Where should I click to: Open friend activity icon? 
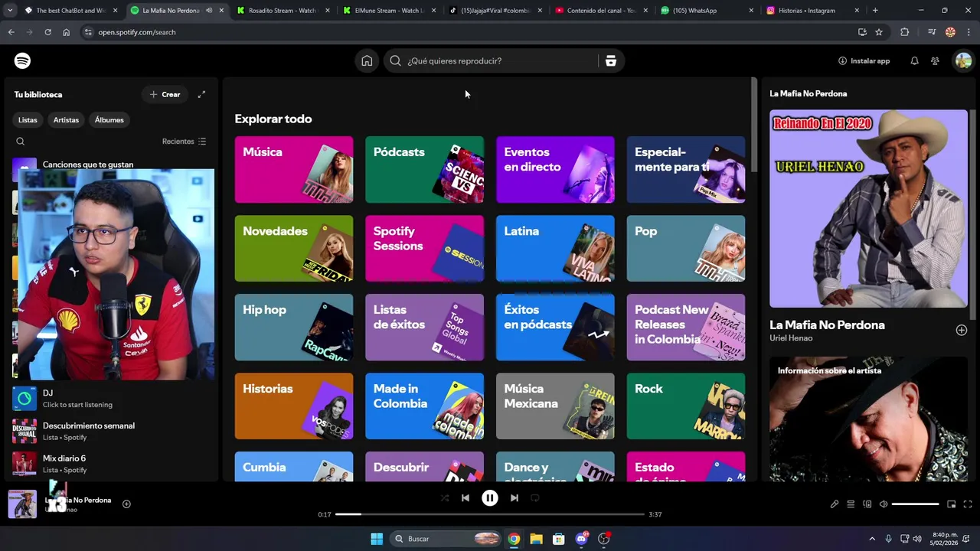935,60
